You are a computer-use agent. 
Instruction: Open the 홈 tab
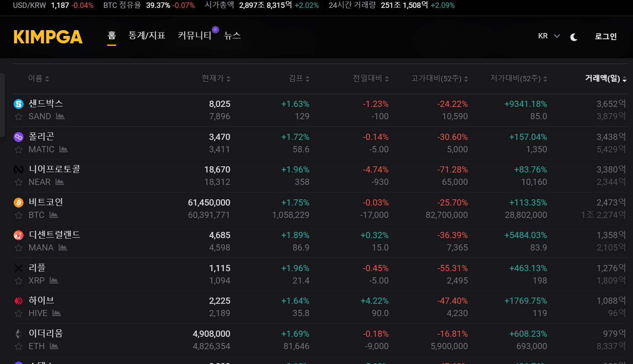(x=111, y=35)
